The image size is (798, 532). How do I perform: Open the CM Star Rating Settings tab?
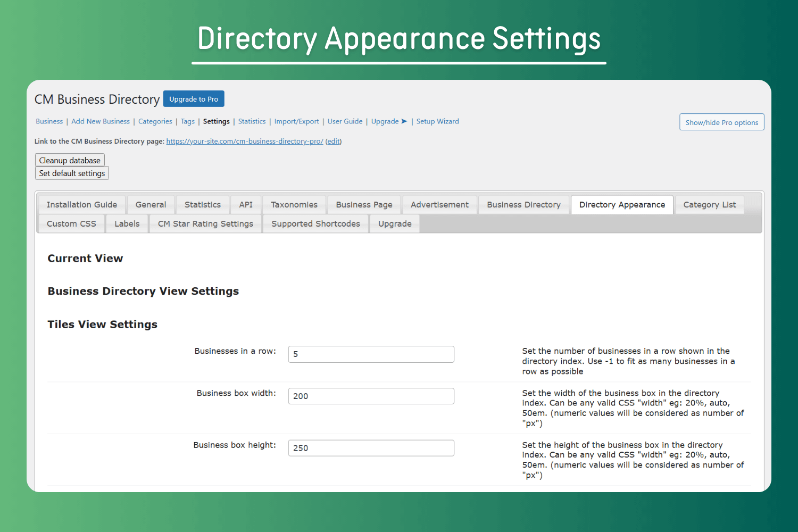pos(205,224)
